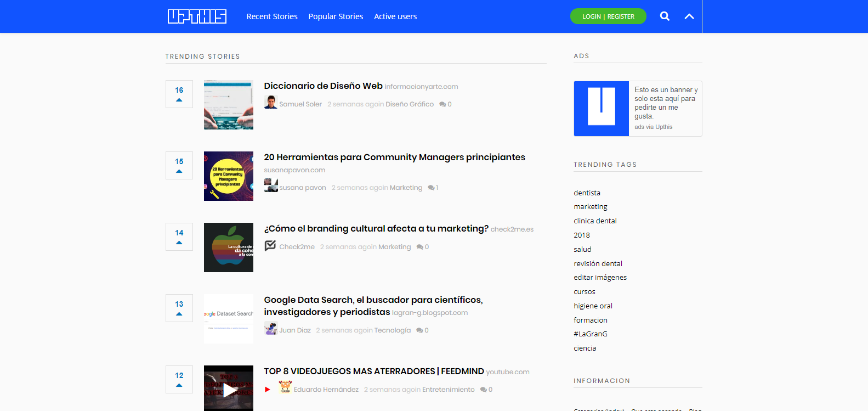
Task: Click Juan Diaz's avatar
Action: pyautogui.click(x=271, y=328)
